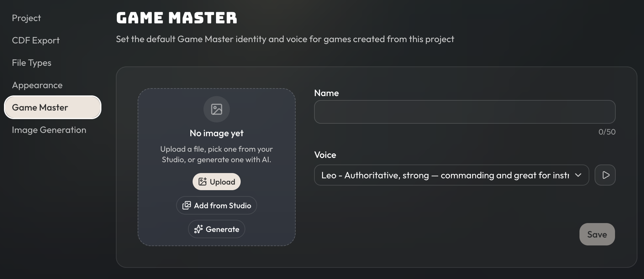Image resolution: width=644 pixels, height=279 pixels.
Task: Open the Leo voice selection combo box
Action: [451, 175]
